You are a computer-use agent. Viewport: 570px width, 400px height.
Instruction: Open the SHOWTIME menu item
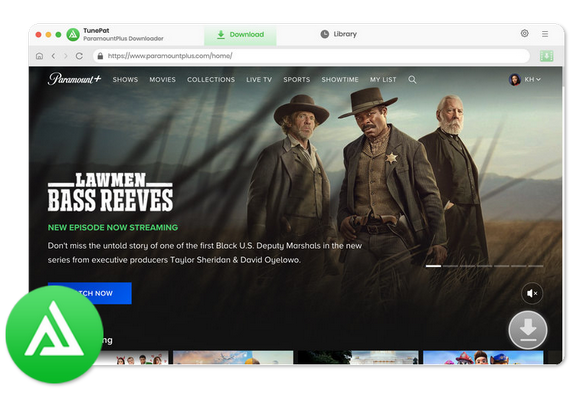pyautogui.click(x=340, y=80)
